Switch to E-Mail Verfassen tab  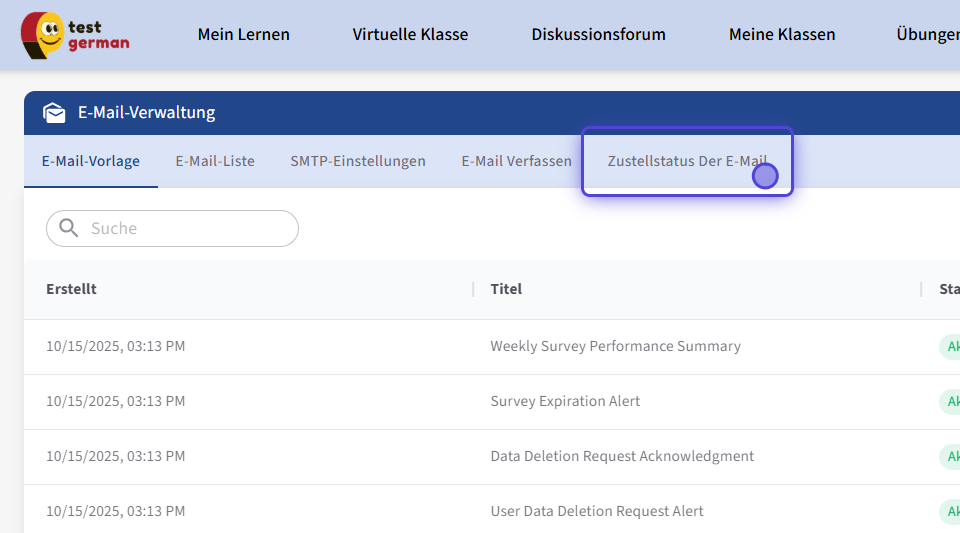coord(516,161)
